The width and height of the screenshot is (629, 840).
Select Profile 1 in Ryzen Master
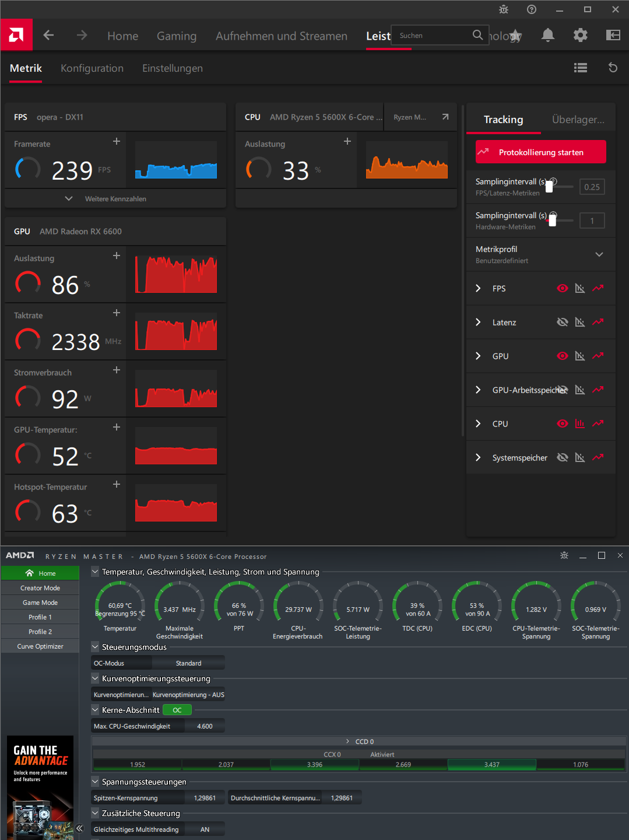(40, 617)
